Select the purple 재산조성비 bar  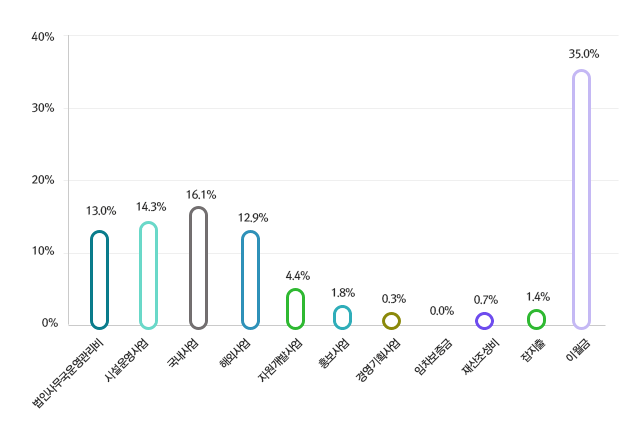484,321
